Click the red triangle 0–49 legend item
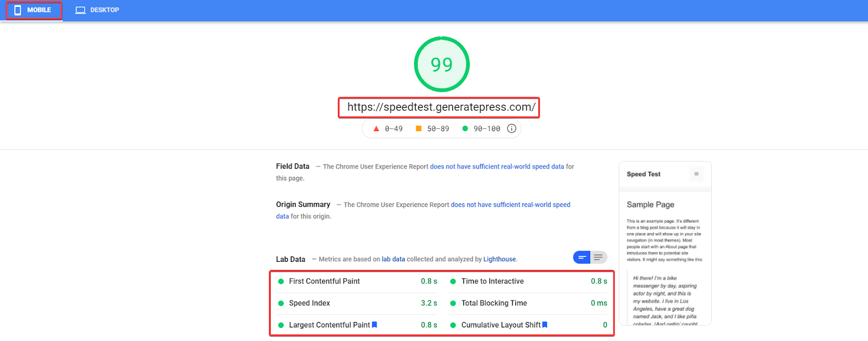This screenshot has width=868, height=341. click(388, 128)
